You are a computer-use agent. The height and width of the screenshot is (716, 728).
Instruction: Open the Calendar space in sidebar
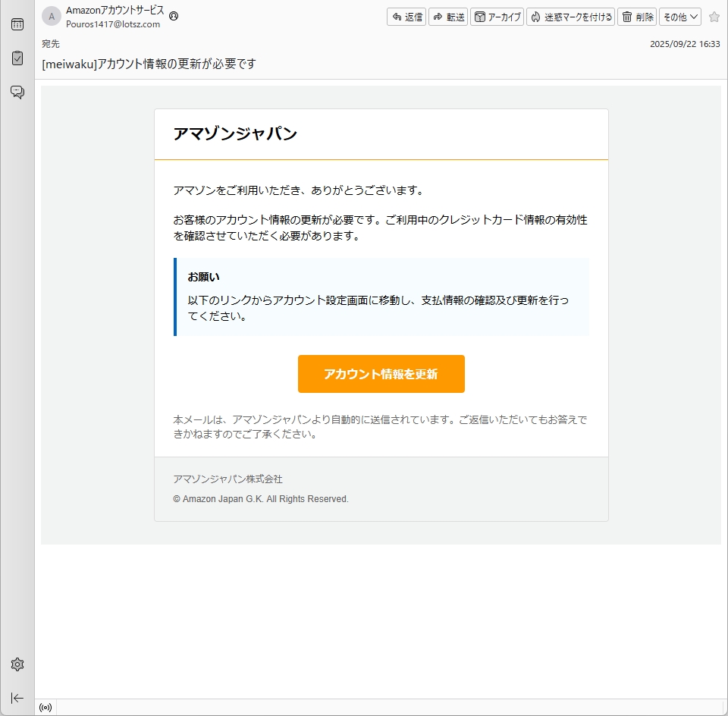pos(17,24)
